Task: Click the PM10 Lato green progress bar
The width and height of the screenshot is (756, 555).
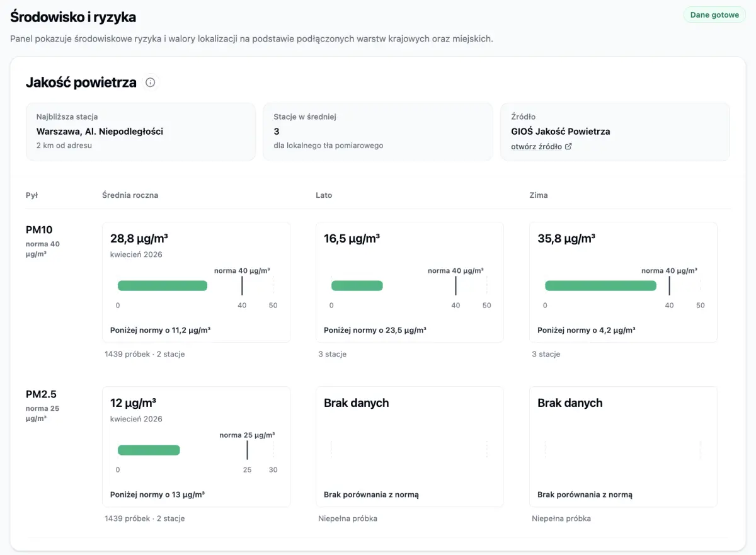Action: [357, 286]
